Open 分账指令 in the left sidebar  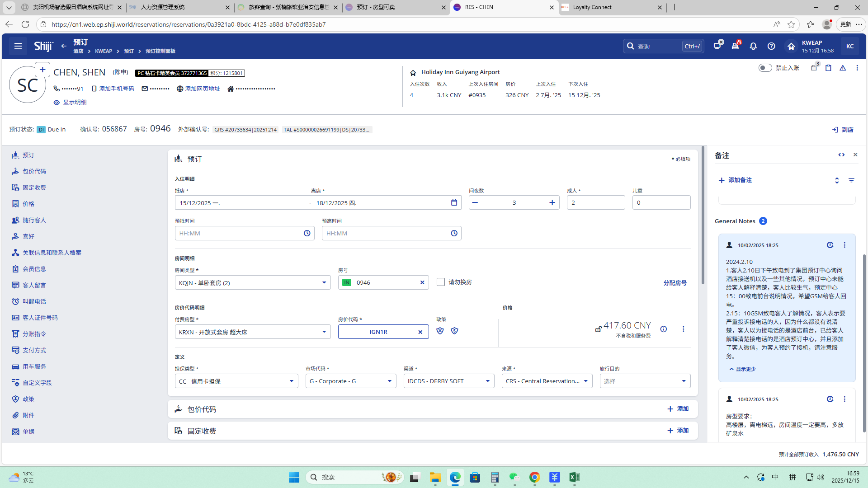(34, 334)
